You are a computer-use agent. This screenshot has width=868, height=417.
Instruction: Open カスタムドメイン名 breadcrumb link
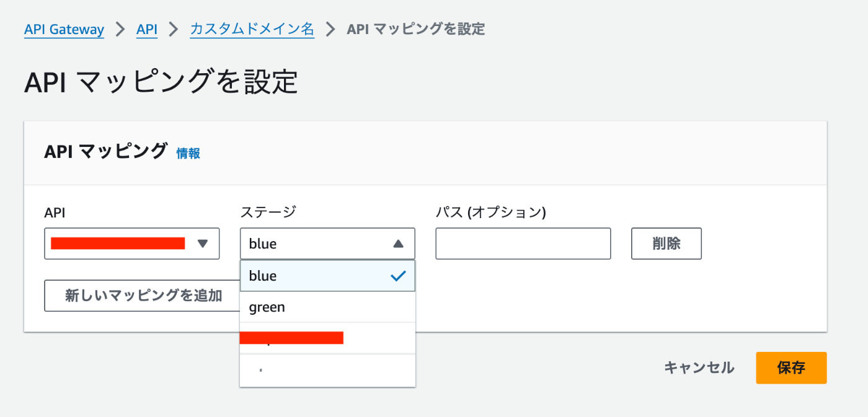[252, 29]
